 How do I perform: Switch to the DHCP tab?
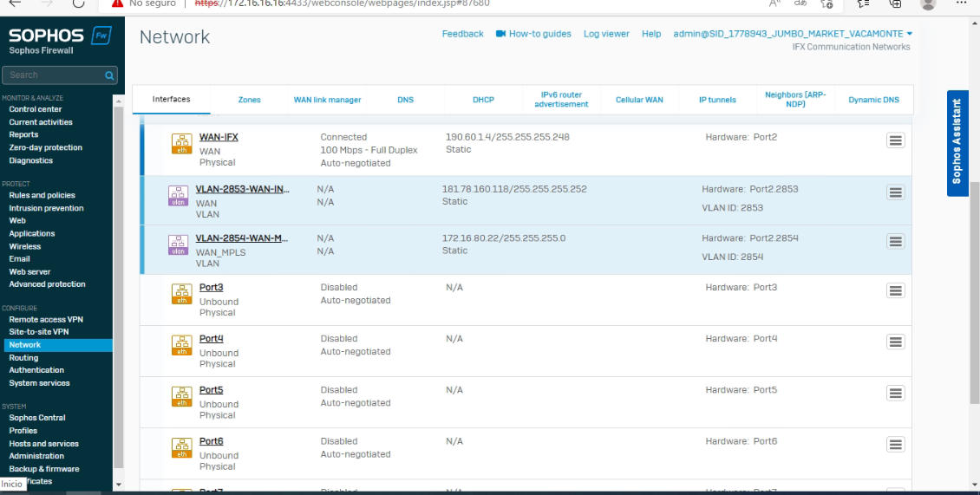click(x=483, y=100)
